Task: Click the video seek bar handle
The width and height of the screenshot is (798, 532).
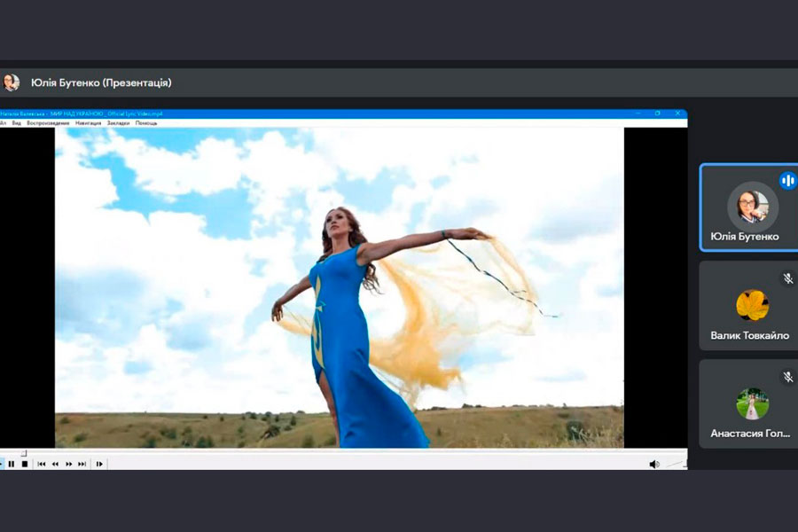Action: 24,453
